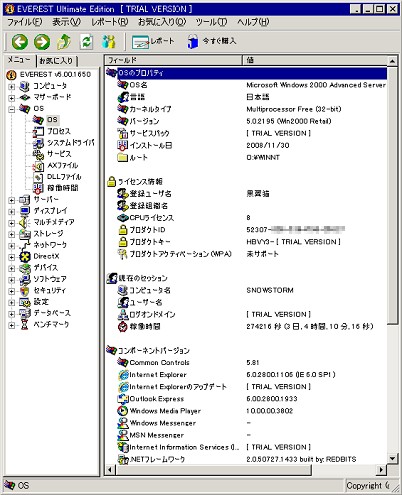
Task: Click the デバイス icon in the tree
Action: [x=25, y=268]
